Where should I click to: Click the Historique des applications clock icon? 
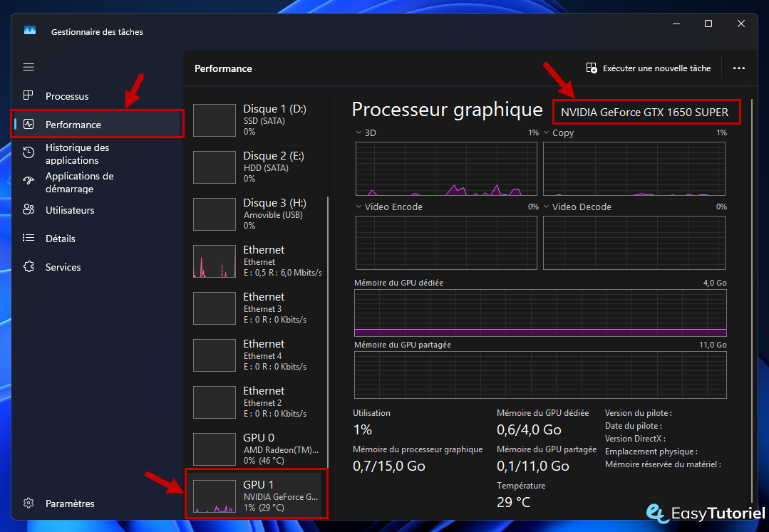29,153
